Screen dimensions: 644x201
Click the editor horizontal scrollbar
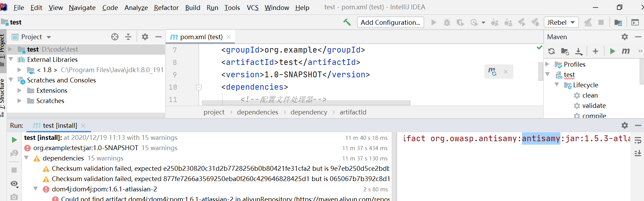coord(306,103)
